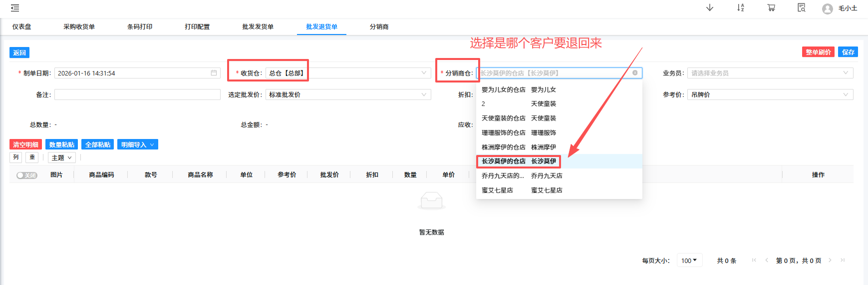The width and height of the screenshot is (868, 285).
Task: Click the 保存 button
Action: 848,52
